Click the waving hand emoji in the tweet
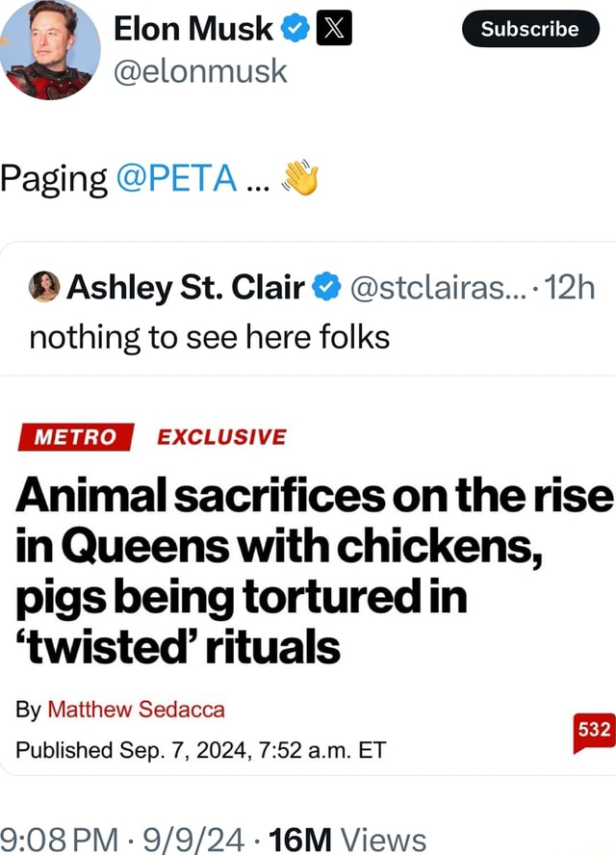The width and height of the screenshot is (616, 855). (x=296, y=176)
